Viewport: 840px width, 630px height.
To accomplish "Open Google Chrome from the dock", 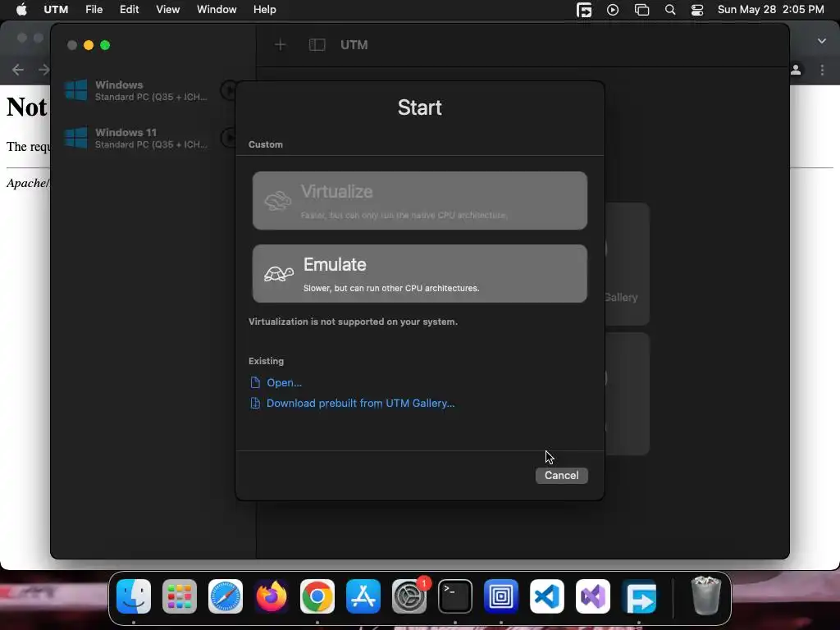I will click(x=317, y=596).
